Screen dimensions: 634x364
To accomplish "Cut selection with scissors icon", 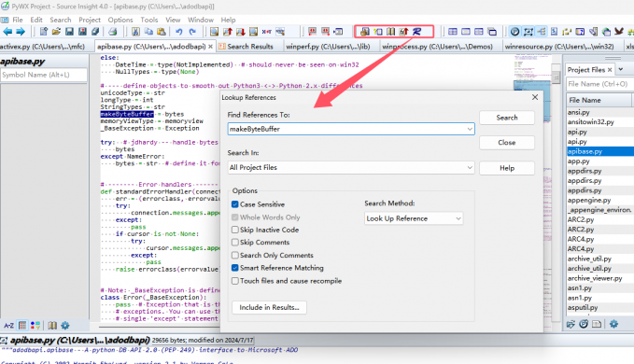I will click(135, 32).
